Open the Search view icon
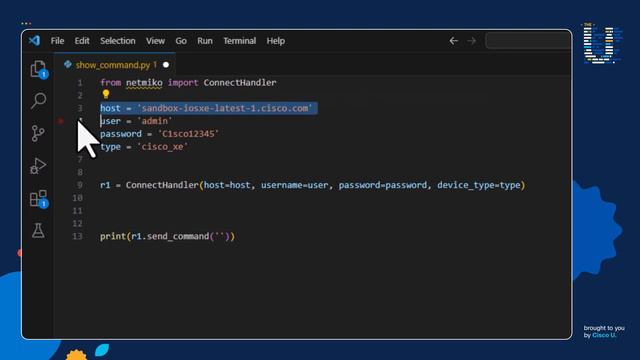Image resolution: width=640 pixels, height=360 pixels. tap(38, 100)
